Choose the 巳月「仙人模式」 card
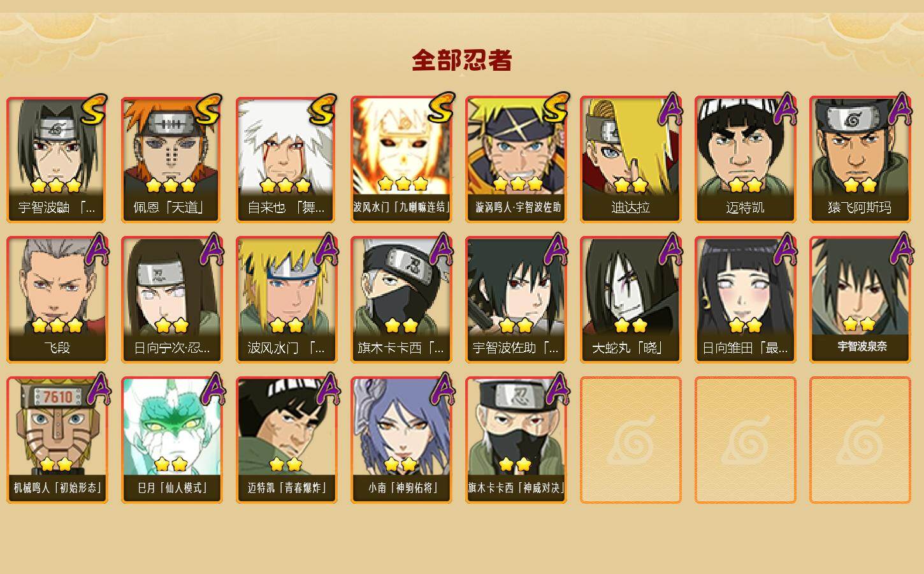 tap(171, 440)
